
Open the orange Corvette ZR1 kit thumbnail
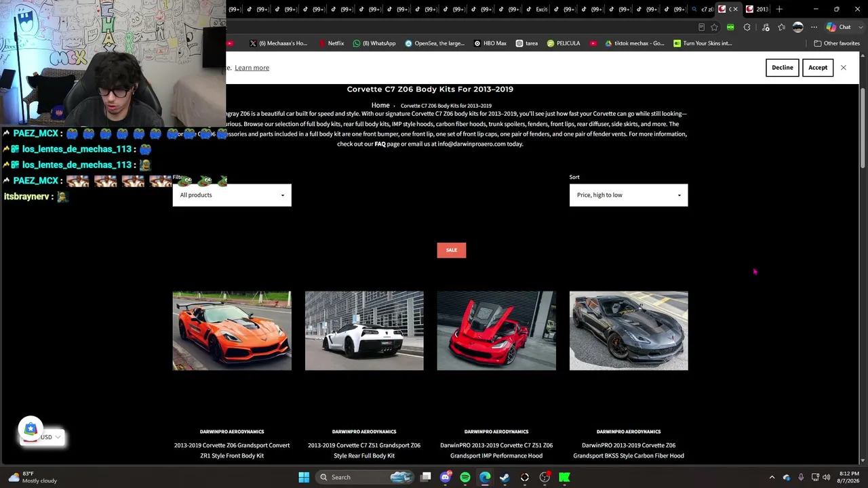point(232,331)
